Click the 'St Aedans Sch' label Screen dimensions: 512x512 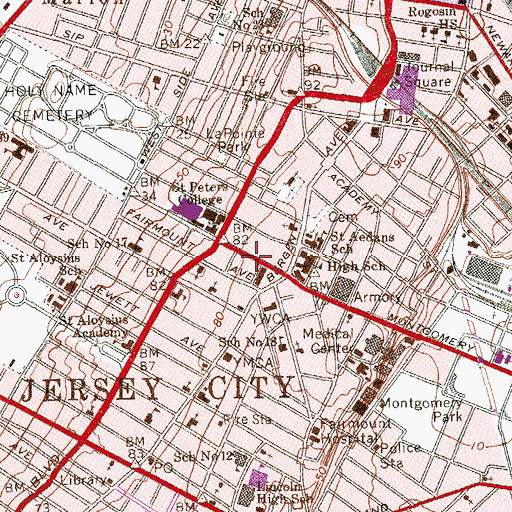click(x=362, y=243)
